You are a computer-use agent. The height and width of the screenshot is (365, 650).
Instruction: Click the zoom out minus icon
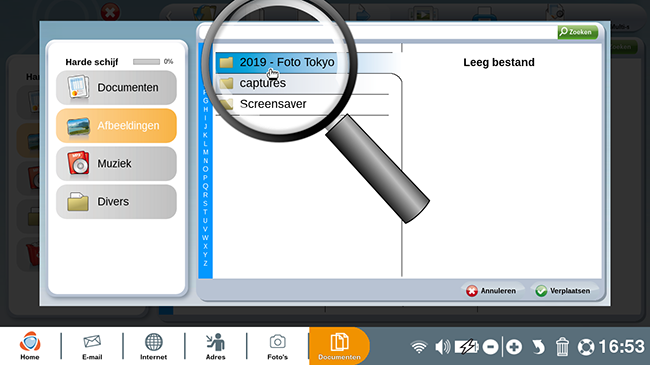click(490, 347)
